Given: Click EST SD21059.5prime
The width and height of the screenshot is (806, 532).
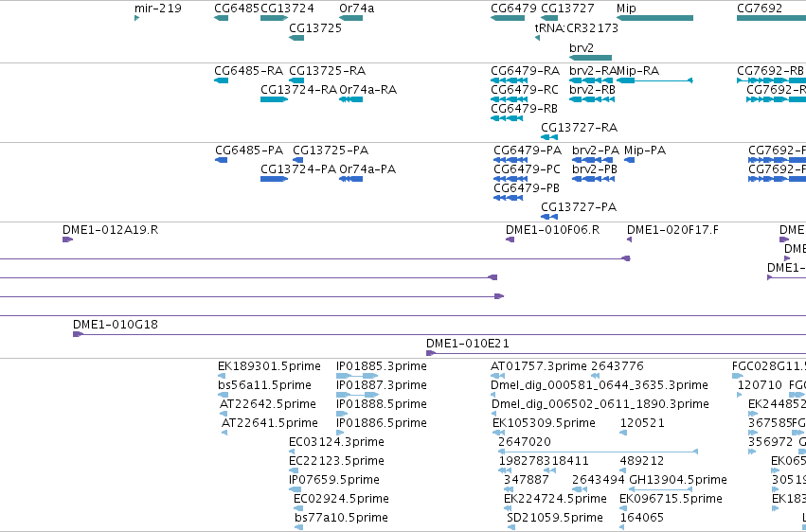Looking at the screenshot, I should pyautogui.click(x=555, y=518).
